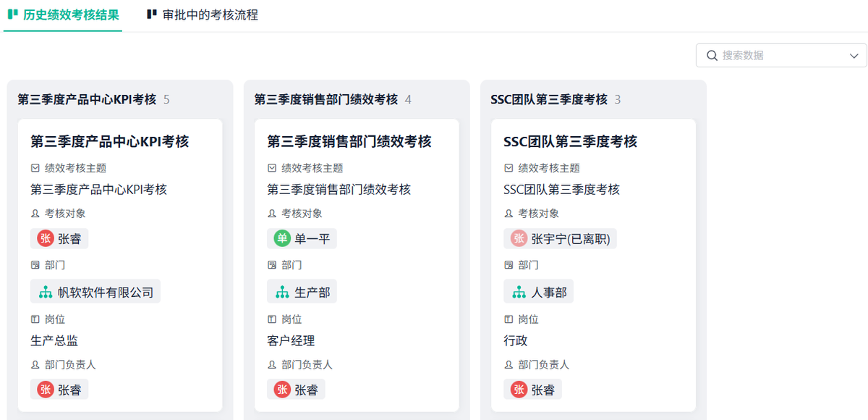The image size is (868, 420).
Task: Type in the 搜索数据 search field
Action: pos(781,55)
